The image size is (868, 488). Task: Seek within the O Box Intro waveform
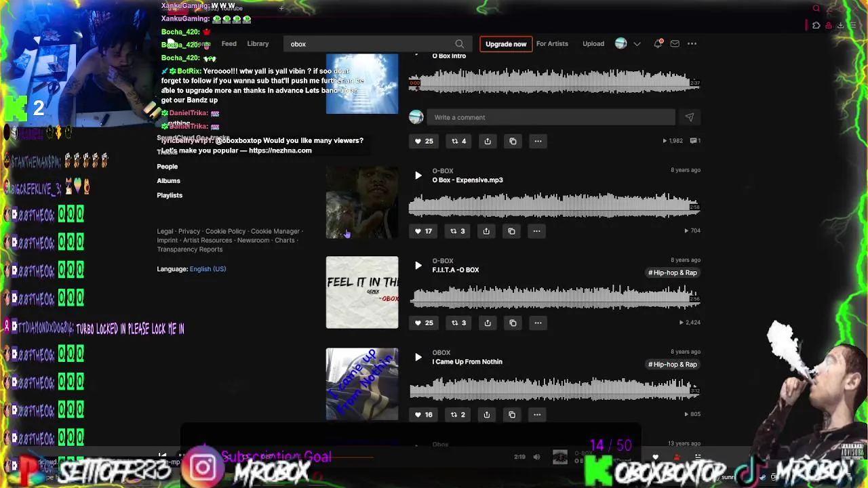553,81
